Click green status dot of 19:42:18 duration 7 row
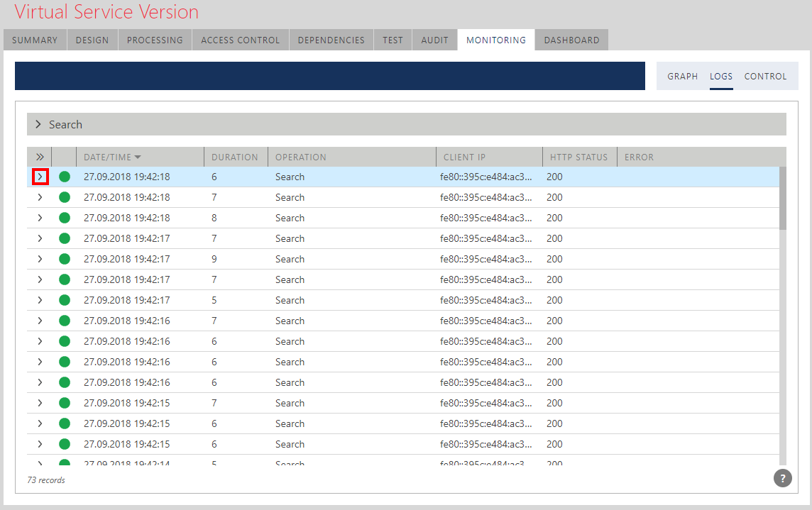The height and width of the screenshot is (510, 812). [x=65, y=197]
